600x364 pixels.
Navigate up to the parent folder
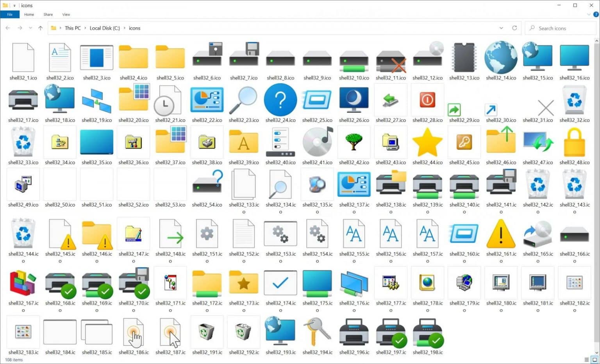(x=40, y=28)
